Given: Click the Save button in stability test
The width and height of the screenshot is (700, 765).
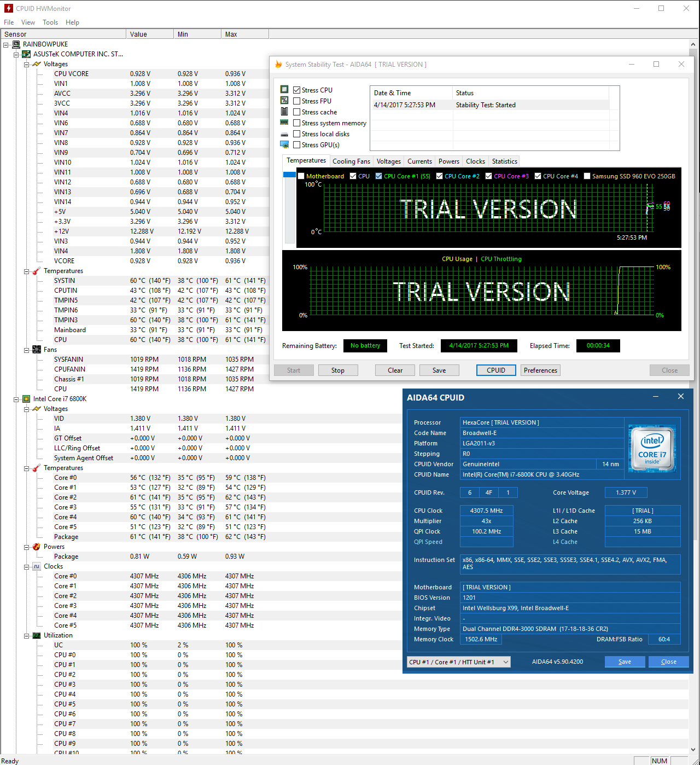Looking at the screenshot, I should pyautogui.click(x=439, y=370).
